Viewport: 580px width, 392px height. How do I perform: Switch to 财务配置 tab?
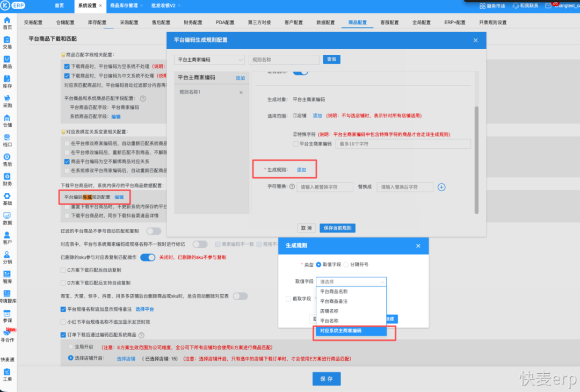tap(193, 23)
